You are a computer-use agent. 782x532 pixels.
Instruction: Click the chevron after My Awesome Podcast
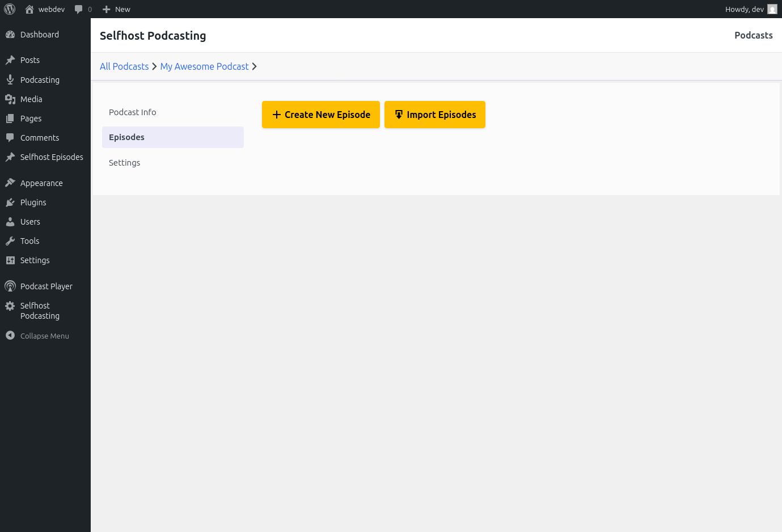click(254, 66)
